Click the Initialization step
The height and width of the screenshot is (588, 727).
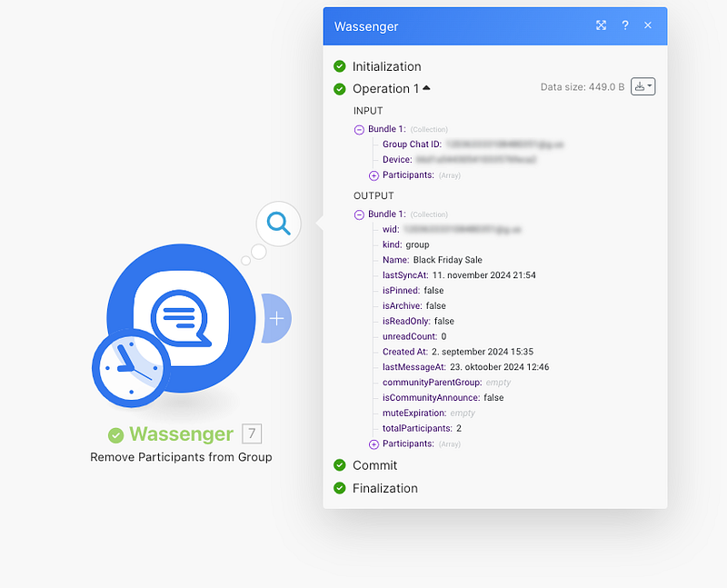click(x=386, y=66)
